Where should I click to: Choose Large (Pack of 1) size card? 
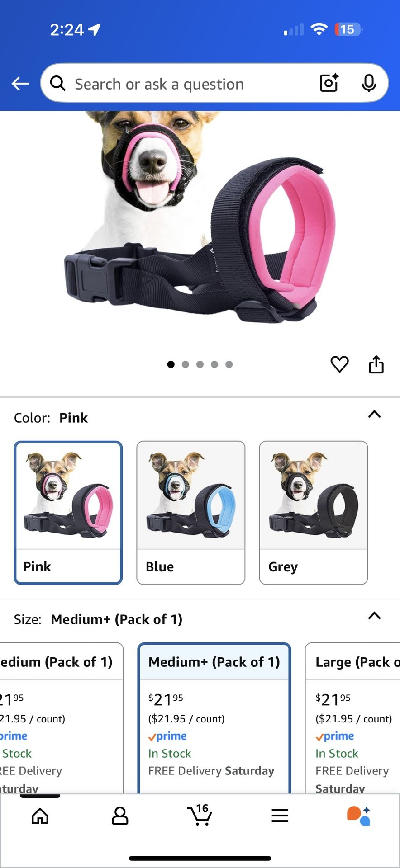[352, 718]
